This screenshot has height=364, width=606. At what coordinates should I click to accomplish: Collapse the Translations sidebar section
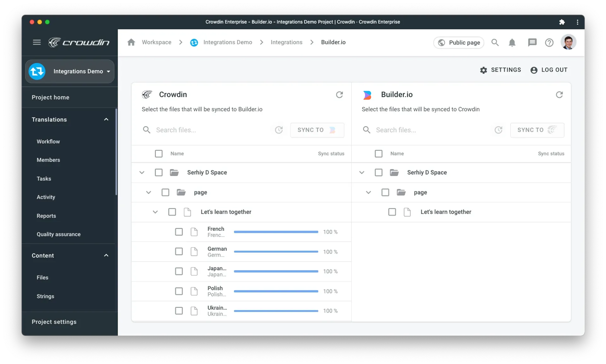(106, 120)
